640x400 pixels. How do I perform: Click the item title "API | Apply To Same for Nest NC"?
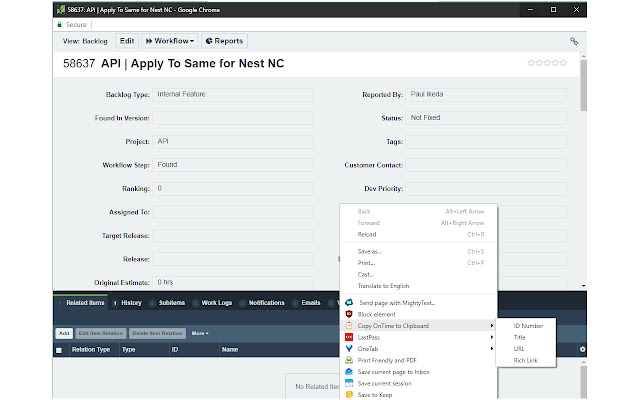(x=193, y=64)
